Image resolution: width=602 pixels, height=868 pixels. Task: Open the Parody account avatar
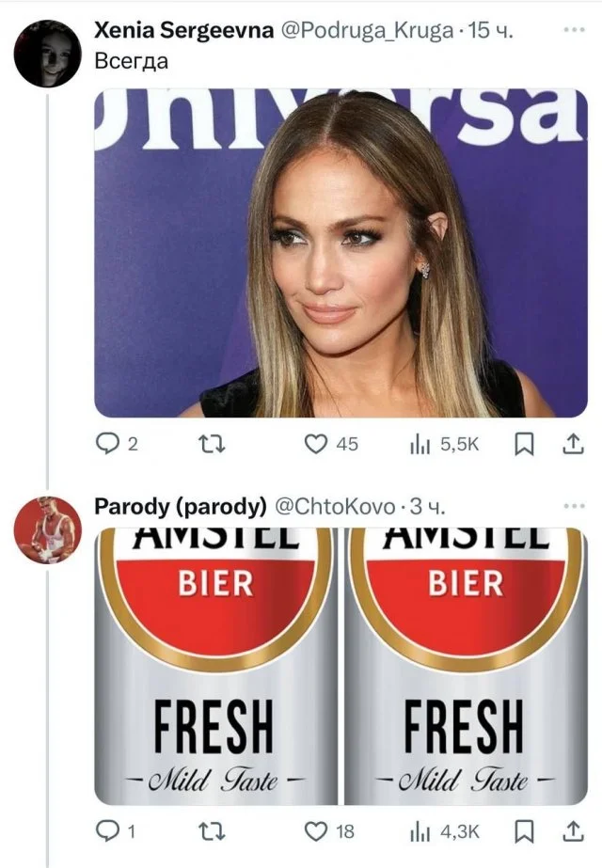(x=46, y=528)
